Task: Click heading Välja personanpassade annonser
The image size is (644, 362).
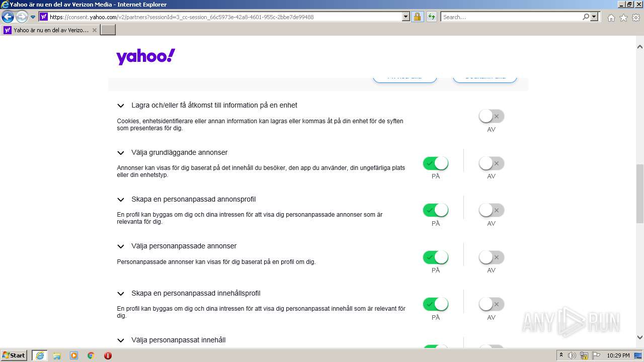Action: pyautogui.click(x=184, y=246)
